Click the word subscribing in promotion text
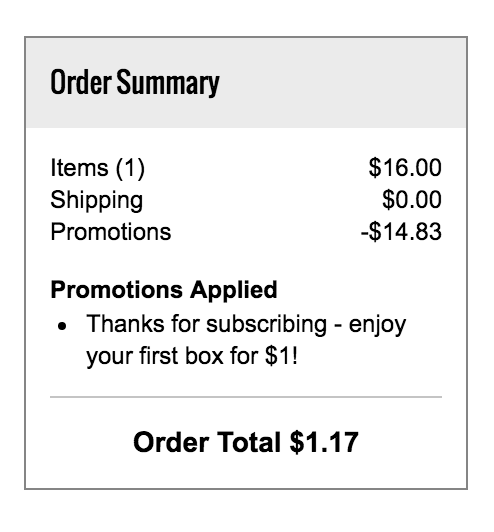The height and width of the screenshot is (532, 494). click(x=267, y=325)
